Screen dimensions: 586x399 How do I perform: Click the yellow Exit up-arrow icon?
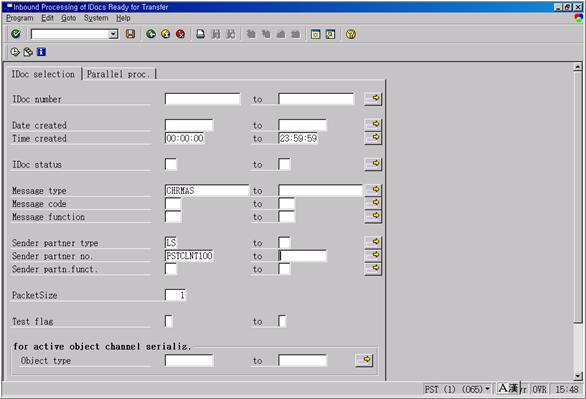pos(166,34)
